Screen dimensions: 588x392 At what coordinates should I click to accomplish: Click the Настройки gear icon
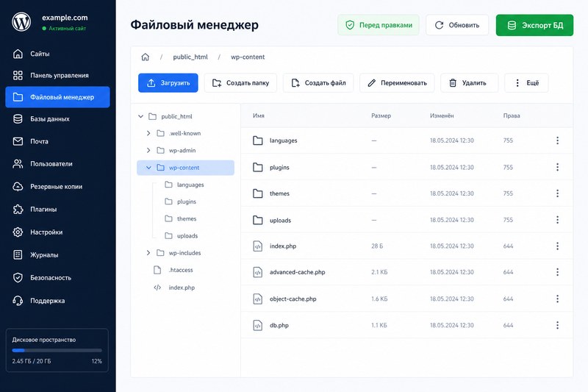click(18, 232)
